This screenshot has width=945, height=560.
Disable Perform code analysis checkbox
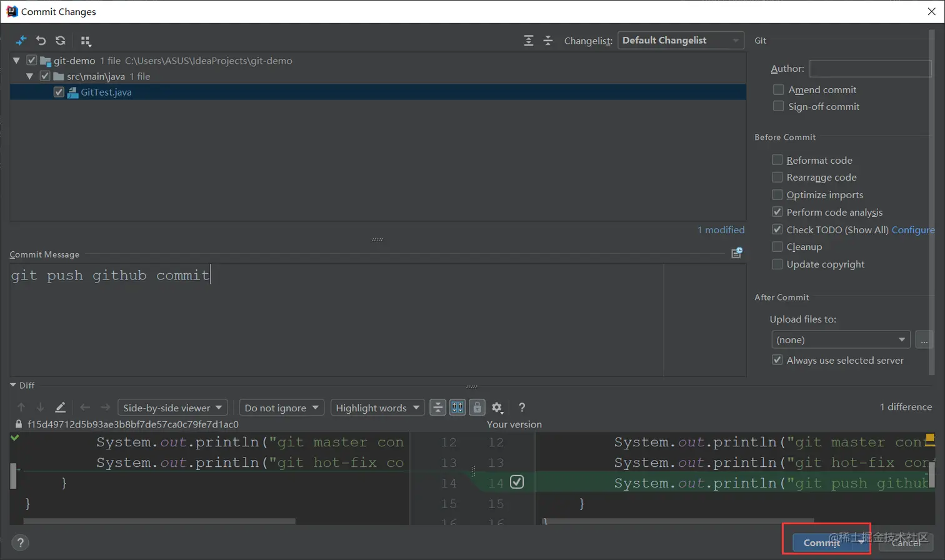click(x=777, y=212)
